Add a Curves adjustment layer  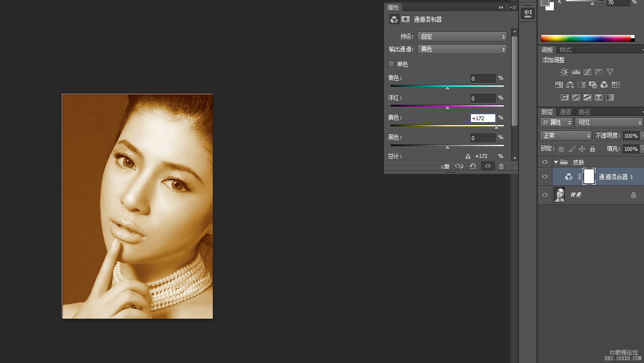click(x=587, y=72)
